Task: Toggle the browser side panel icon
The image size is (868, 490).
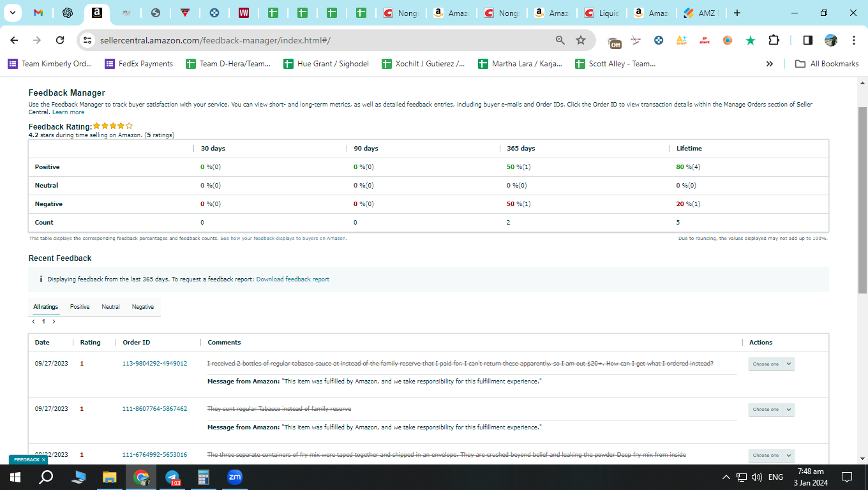Action: (807, 40)
